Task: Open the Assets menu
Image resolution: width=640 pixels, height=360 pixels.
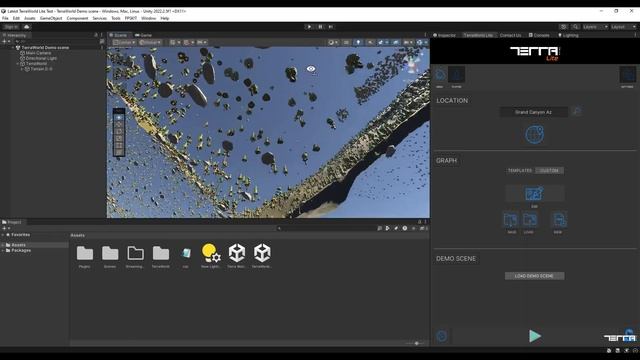Action: tap(30, 18)
